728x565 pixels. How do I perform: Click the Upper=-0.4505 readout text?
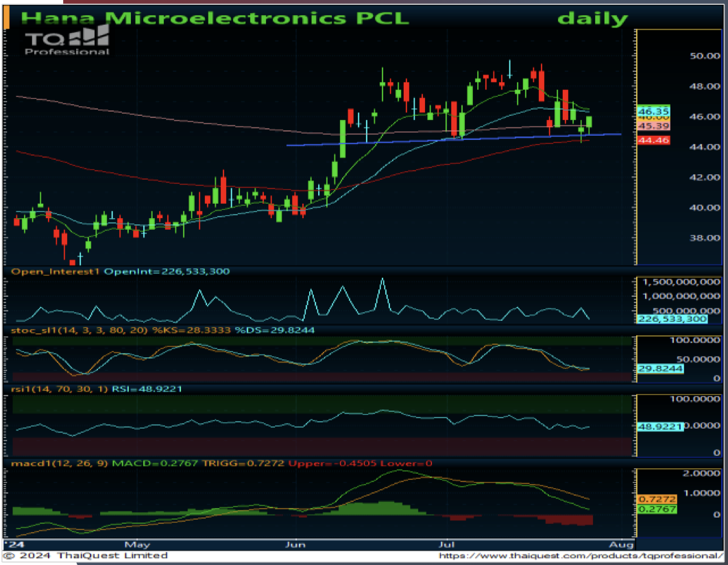332,464
